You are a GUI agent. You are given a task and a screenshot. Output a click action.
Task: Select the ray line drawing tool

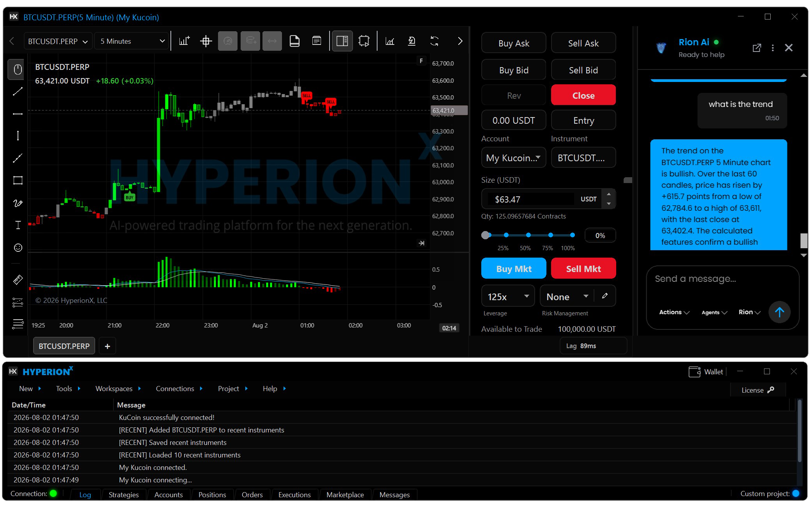click(18, 158)
